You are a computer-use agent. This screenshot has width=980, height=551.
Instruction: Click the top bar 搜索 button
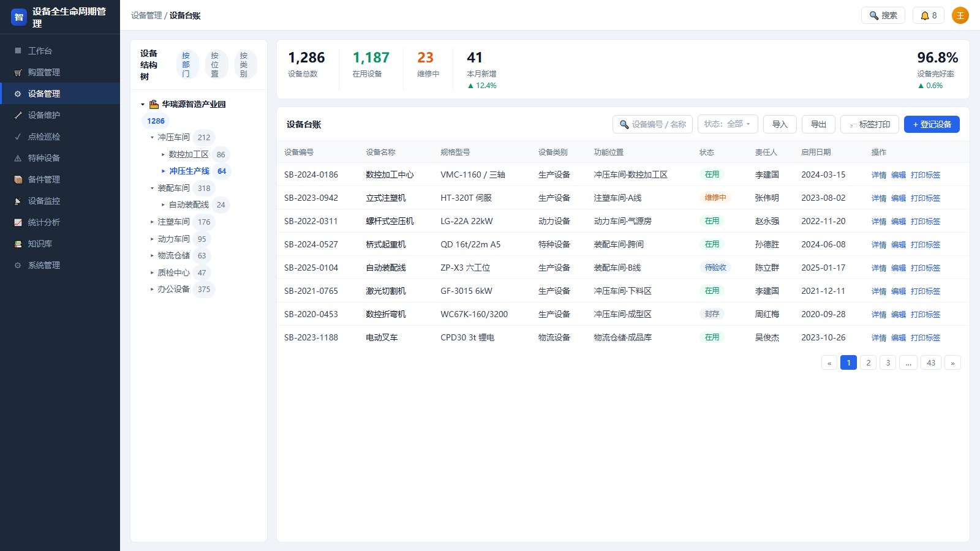[883, 15]
